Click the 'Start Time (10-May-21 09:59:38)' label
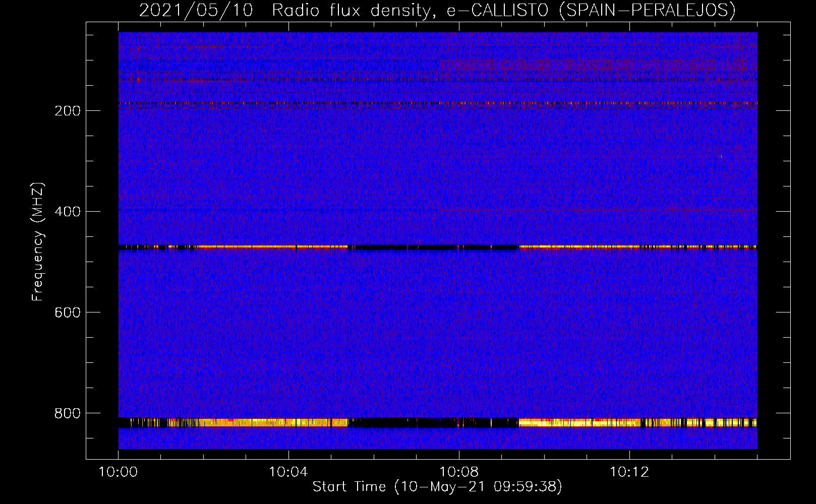The image size is (816, 504). pos(437,487)
